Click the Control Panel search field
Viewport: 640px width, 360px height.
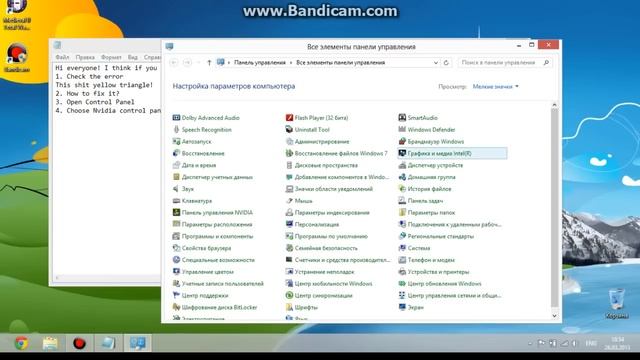pyautogui.click(x=505, y=62)
